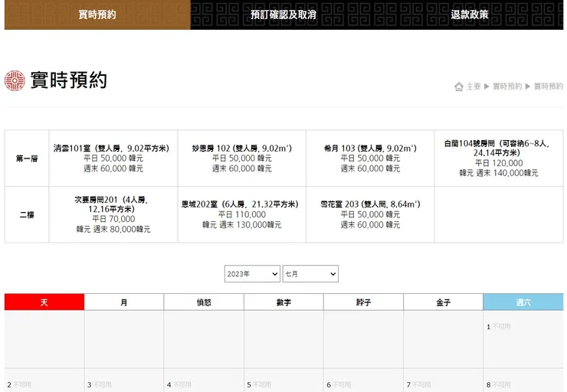
Task: Click the 實時預約 page heading
Action: coord(69,80)
